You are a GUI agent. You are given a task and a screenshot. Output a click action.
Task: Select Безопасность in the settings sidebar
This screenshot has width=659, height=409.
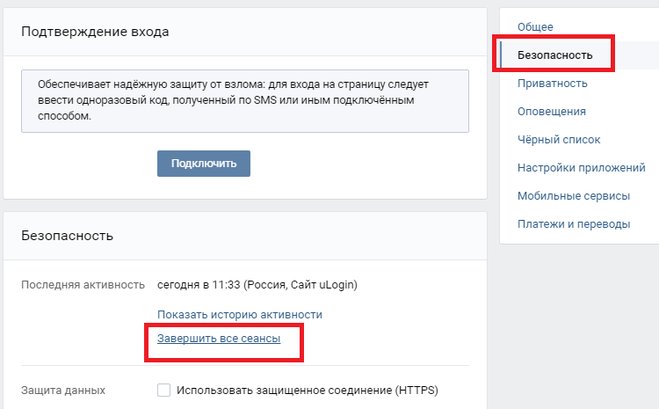555,55
